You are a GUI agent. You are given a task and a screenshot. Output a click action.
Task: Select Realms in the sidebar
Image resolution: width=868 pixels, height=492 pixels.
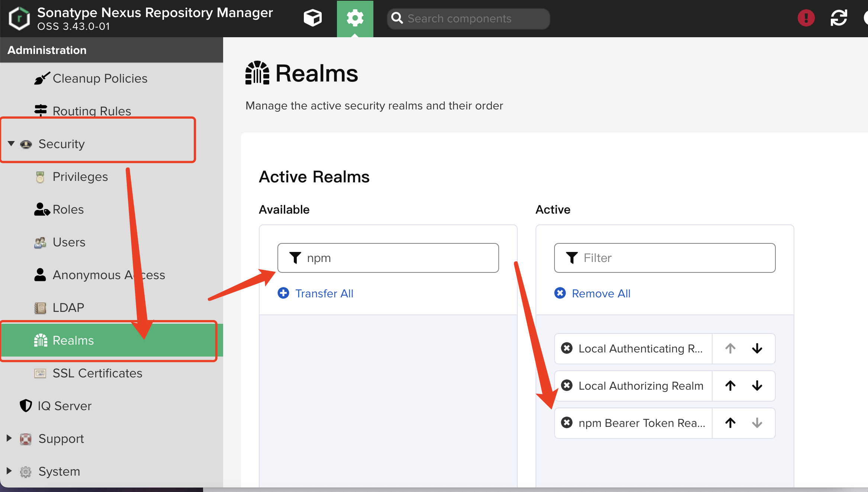coord(112,340)
